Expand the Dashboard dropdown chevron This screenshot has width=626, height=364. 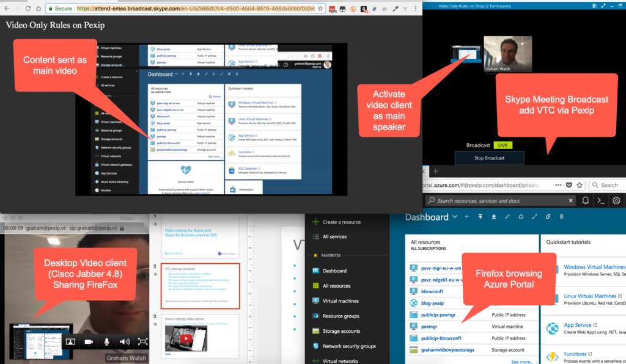455,216
